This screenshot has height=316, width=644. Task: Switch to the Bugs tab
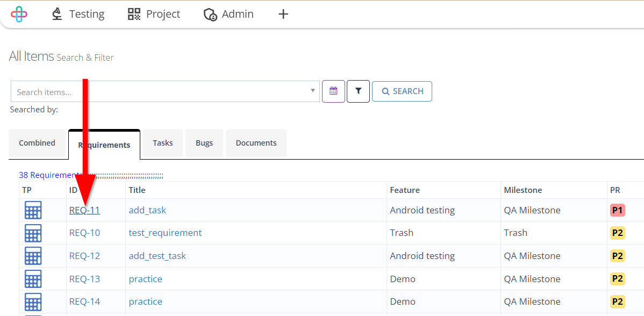point(204,143)
